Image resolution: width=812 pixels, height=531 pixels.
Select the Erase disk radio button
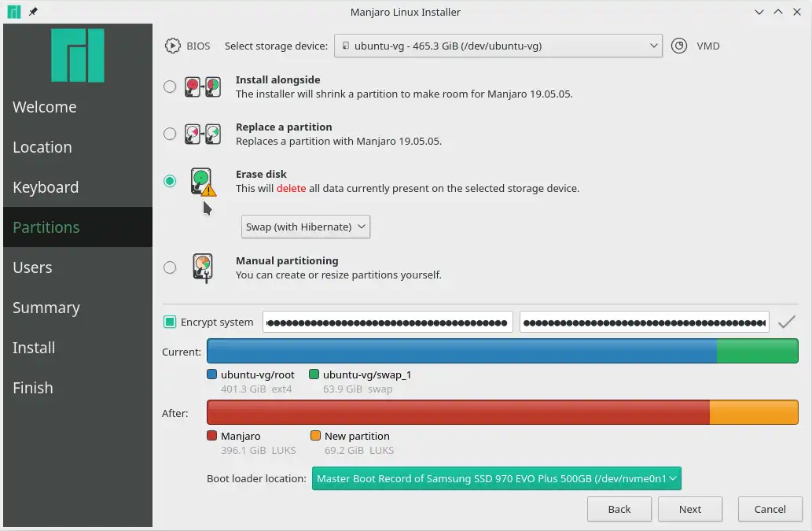170,181
